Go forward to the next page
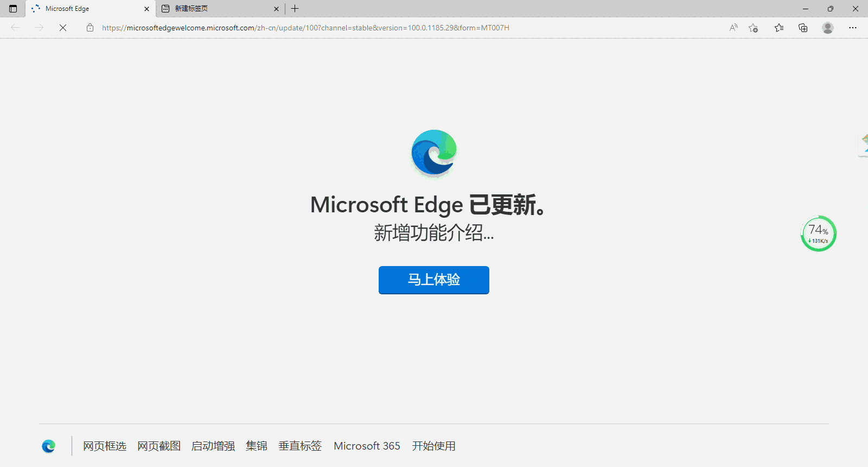868x467 pixels. point(39,28)
